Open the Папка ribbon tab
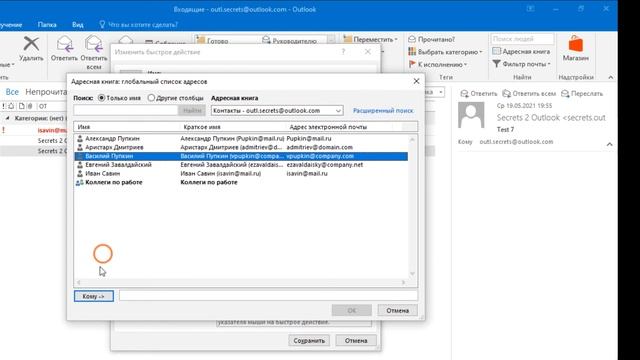 click(x=47, y=24)
